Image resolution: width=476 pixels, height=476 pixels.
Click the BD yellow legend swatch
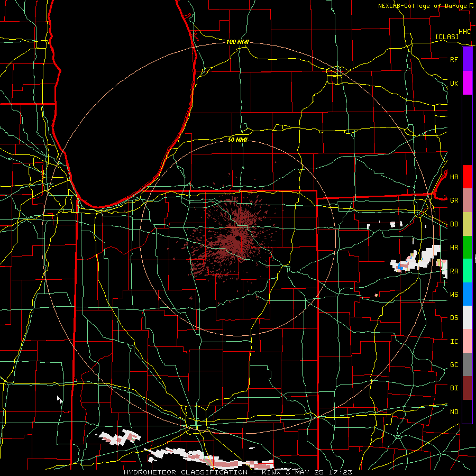pos(467,224)
